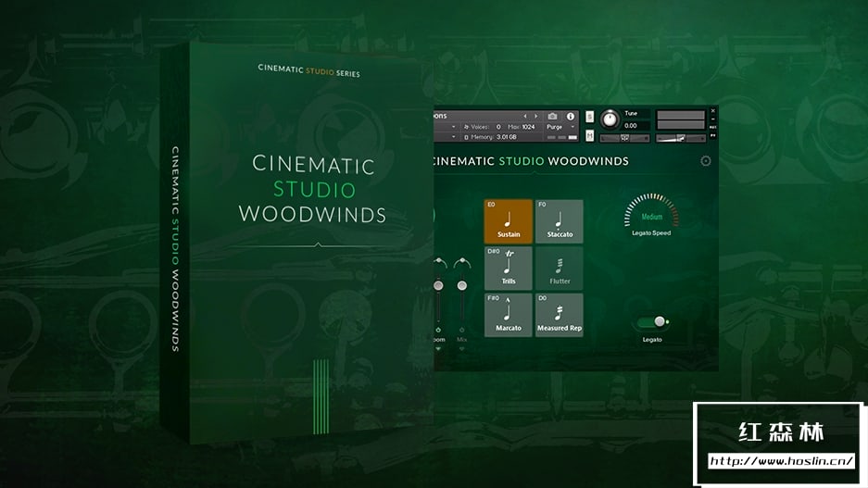Select the Sustain articulation

(x=509, y=221)
